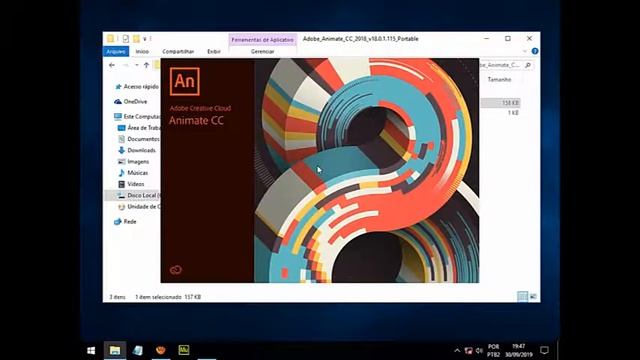640x360 pixels.
Task: Select the Unidade de CD drive in sidebar
Action: tap(139, 207)
